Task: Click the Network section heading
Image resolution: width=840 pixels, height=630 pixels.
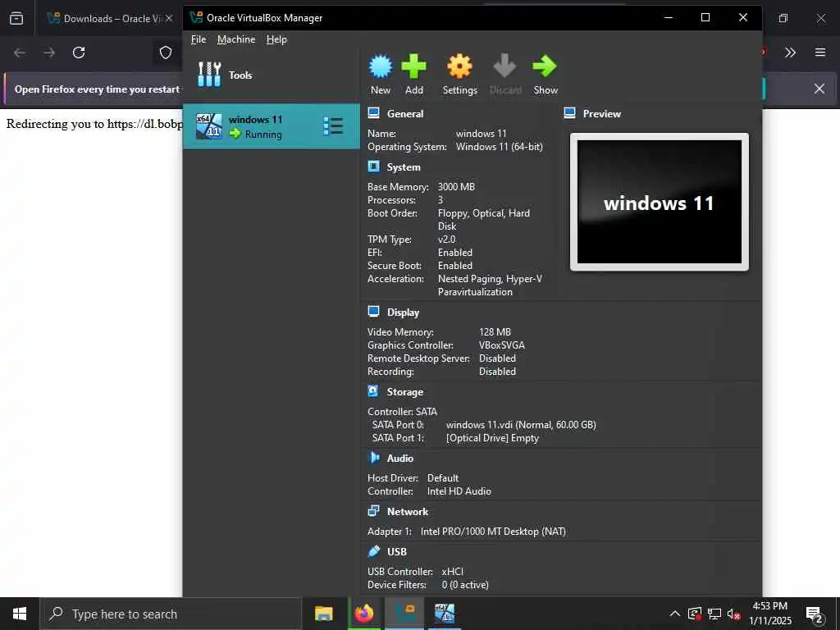Action: pyautogui.click(x=408, y=512)
